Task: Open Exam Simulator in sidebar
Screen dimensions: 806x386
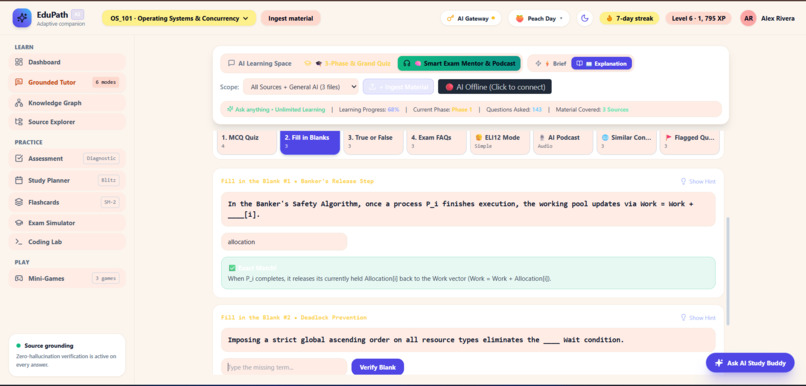Action: (x=67, y=223)
